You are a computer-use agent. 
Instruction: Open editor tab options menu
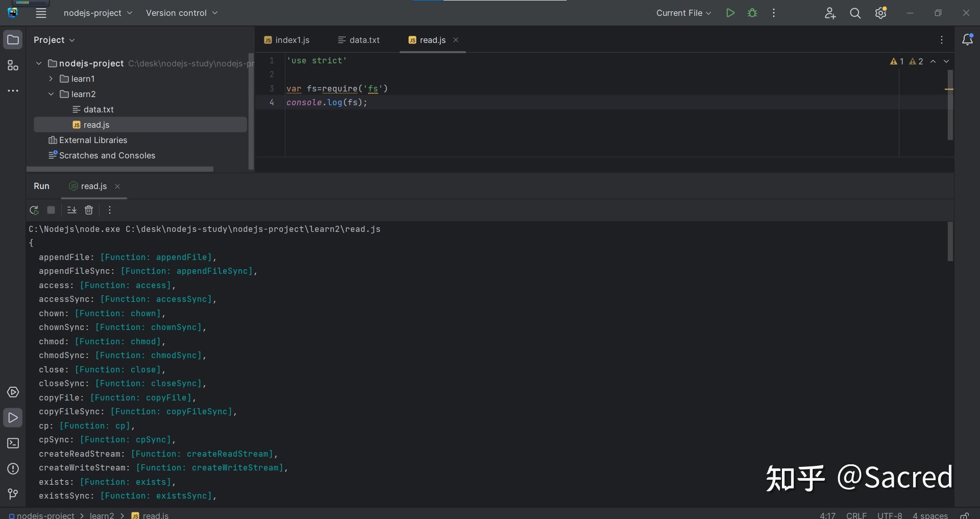coord(942,40)
